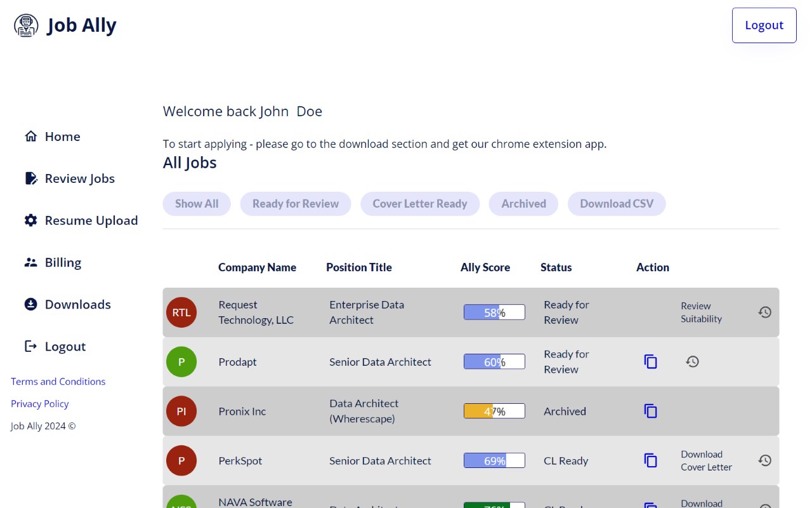Click the Job Ally title text
This screenshot has height=508, width=812.
82,25
